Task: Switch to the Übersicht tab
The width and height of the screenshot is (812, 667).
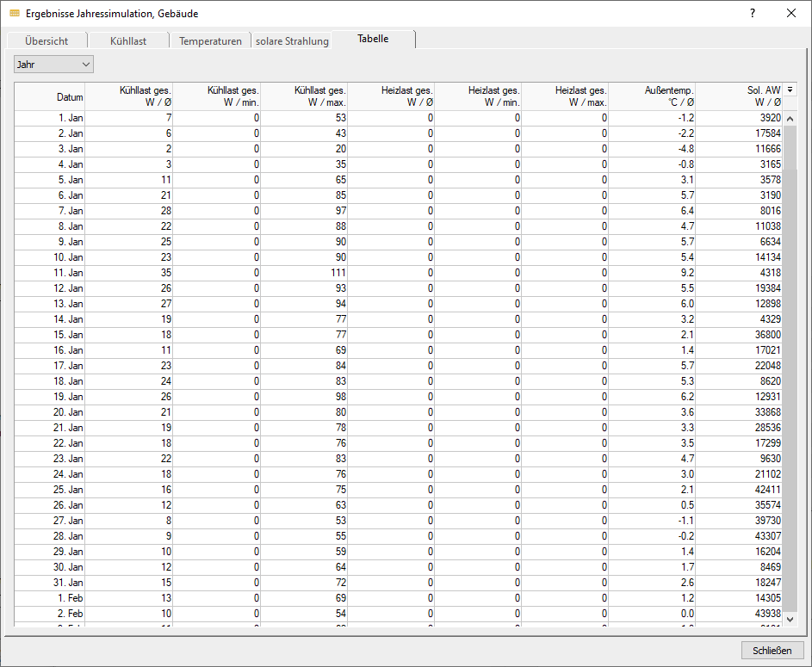Action: click(46, 40)
